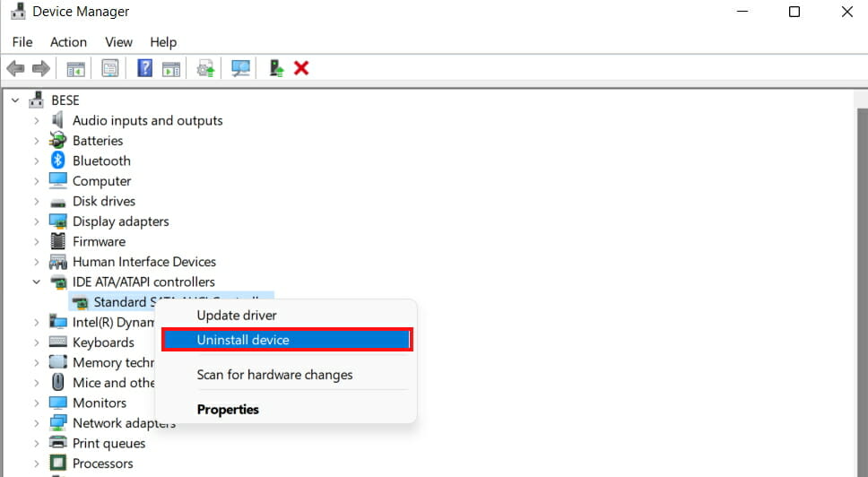Expand the Monitors chevron

pyautogui.click(x=37, y=403)
